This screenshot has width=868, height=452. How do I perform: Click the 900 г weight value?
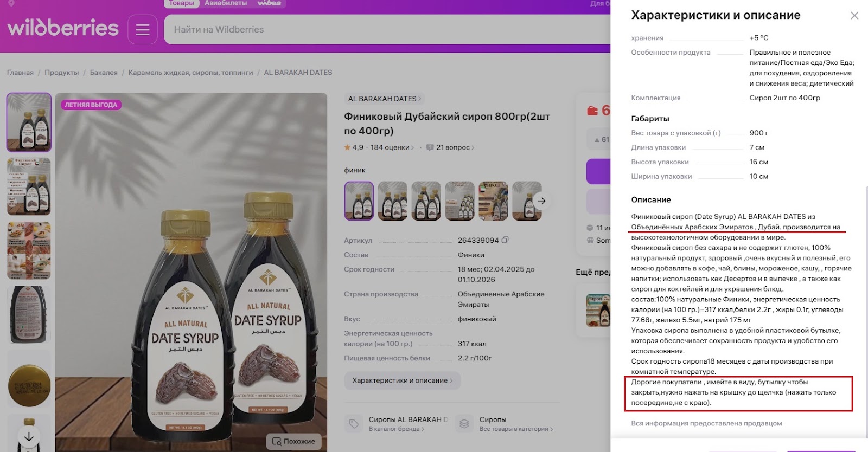point(759,133)
